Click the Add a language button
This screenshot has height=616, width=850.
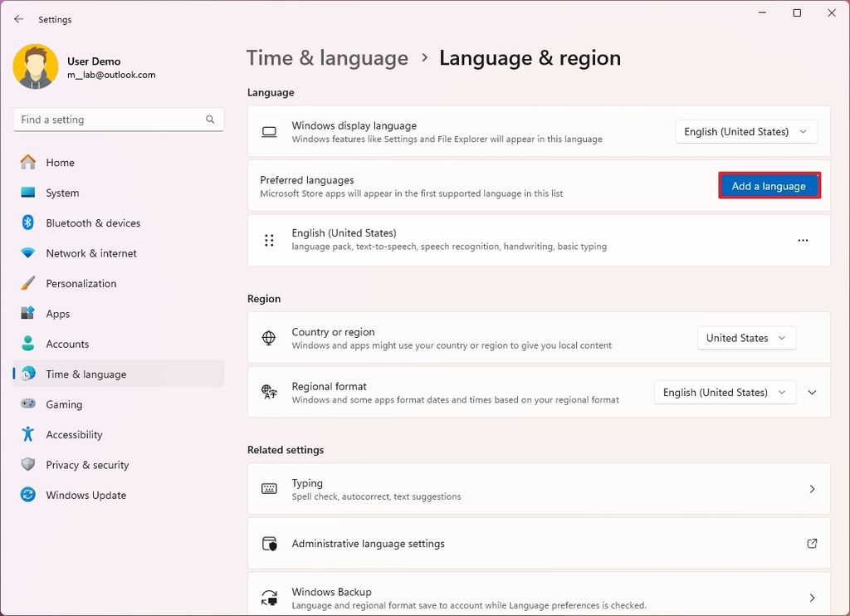768,186
